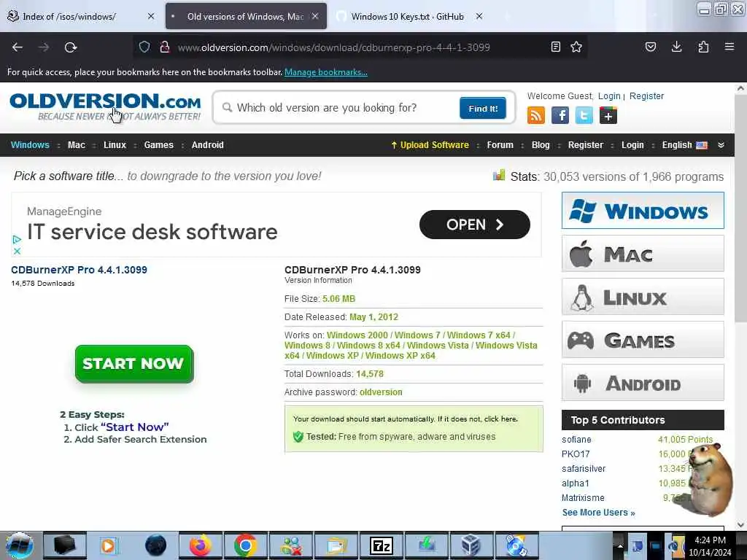Click the green START NOW button

pyautogui.click(x=134, y=364)
